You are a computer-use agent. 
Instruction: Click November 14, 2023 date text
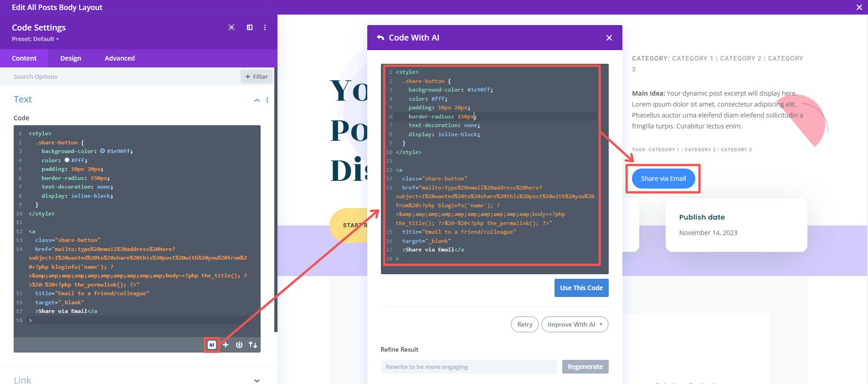708,233
